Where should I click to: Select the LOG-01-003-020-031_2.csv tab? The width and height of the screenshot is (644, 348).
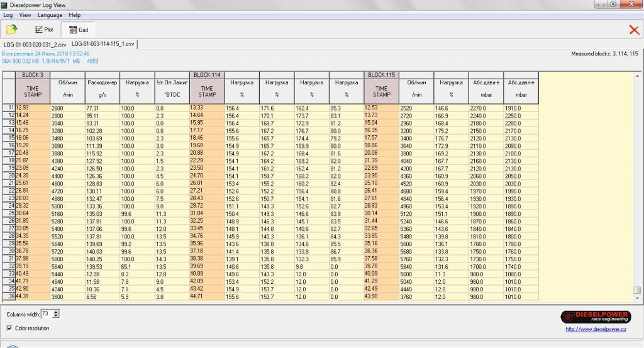click(x=35, y=44)
